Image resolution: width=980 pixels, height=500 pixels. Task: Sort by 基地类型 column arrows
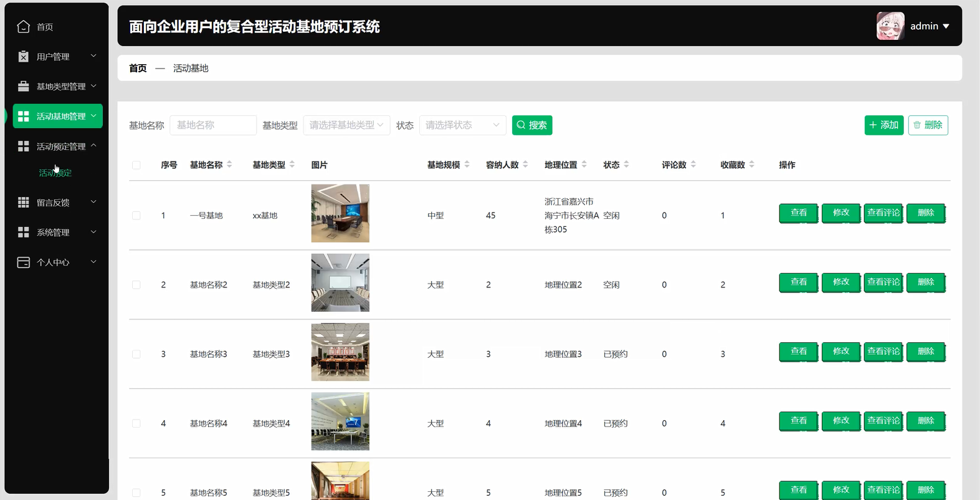(292, 165)
